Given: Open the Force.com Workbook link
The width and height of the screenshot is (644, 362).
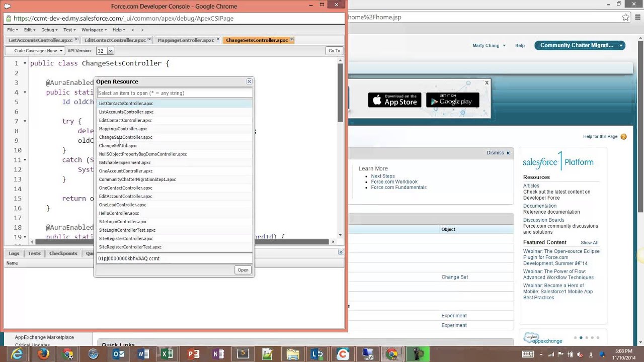Looking at the screenshot, I should click(x=394, y=182).
